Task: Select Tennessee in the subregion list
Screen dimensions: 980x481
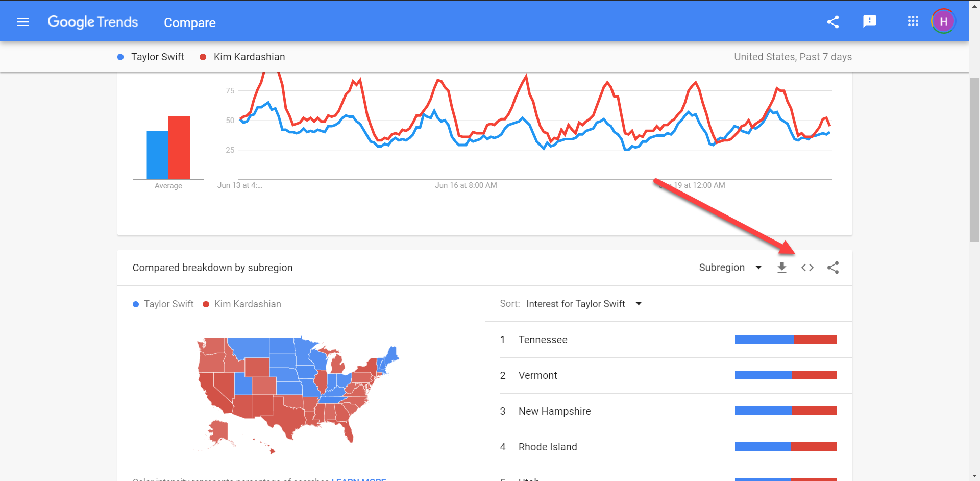Action: pos(543,340)
